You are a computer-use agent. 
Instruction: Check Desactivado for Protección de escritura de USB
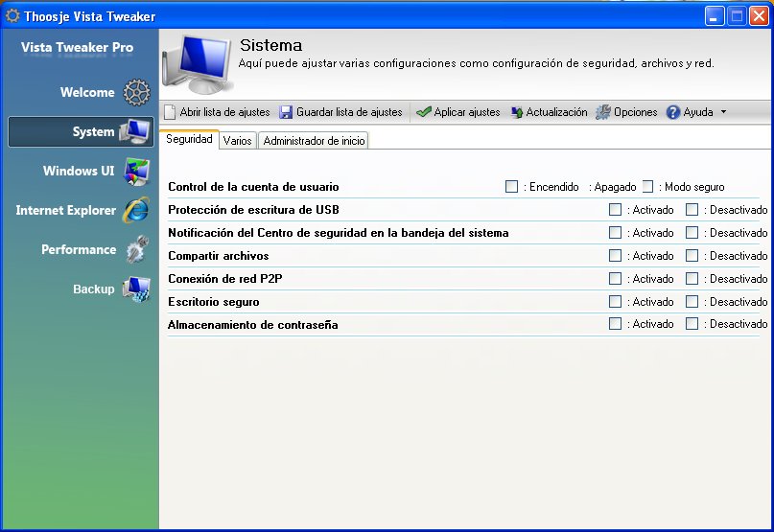point(692,210)
